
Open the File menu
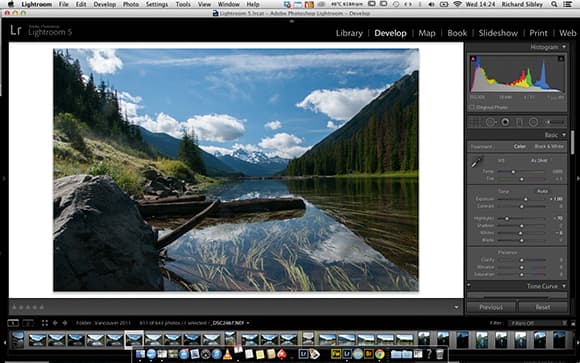(64, 4)
